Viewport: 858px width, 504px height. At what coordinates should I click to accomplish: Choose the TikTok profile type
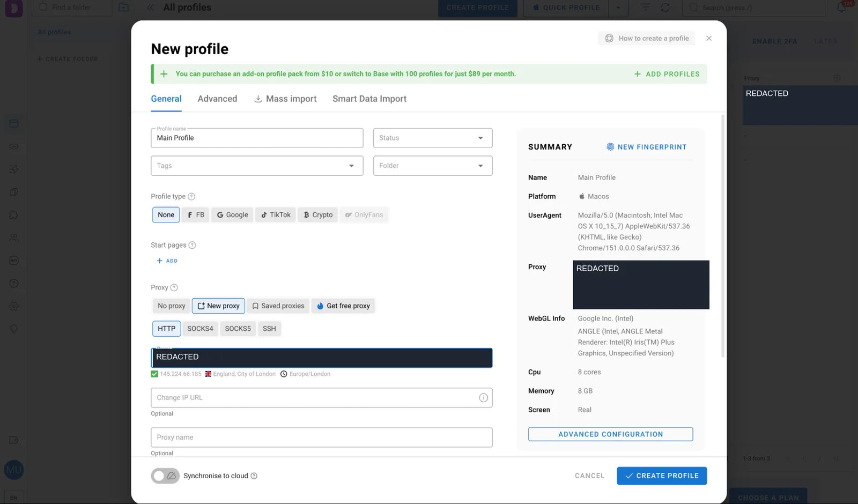pyautogui.click(x=276, y=215)
